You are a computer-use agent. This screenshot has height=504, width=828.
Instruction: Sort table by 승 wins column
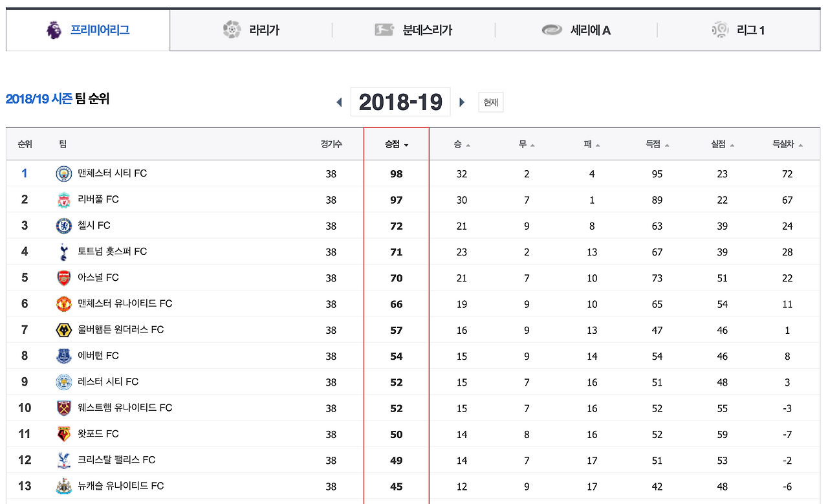tap(461, 145)
